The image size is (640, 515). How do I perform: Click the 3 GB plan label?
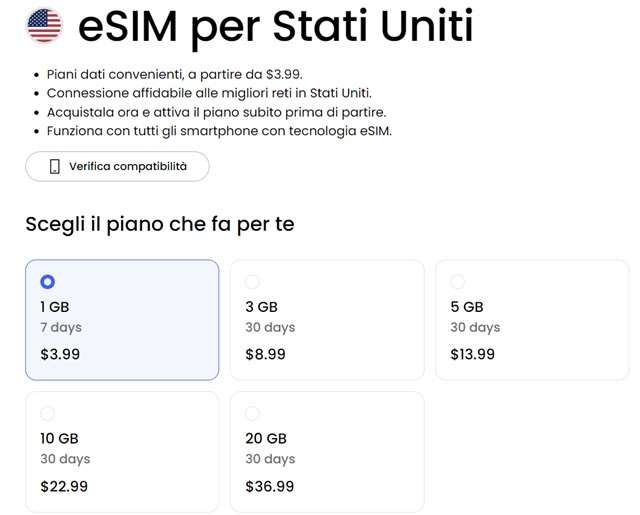click(x=261, y=307)
